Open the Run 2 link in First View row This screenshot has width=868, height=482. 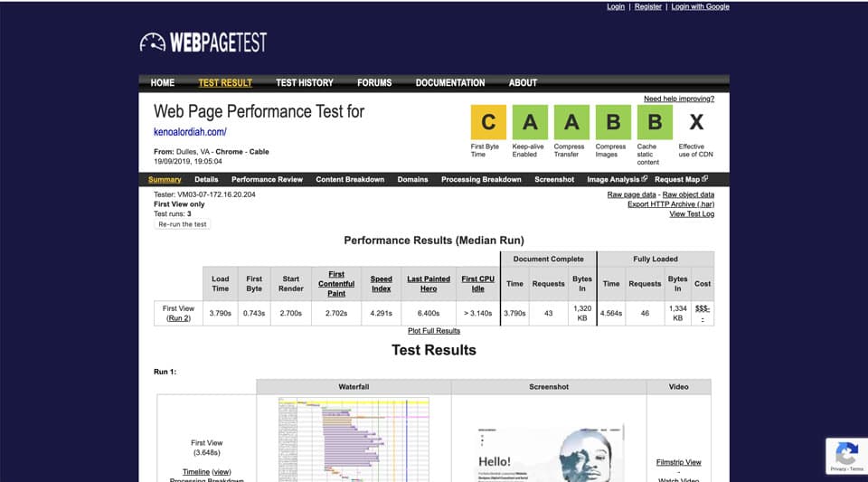178,318
